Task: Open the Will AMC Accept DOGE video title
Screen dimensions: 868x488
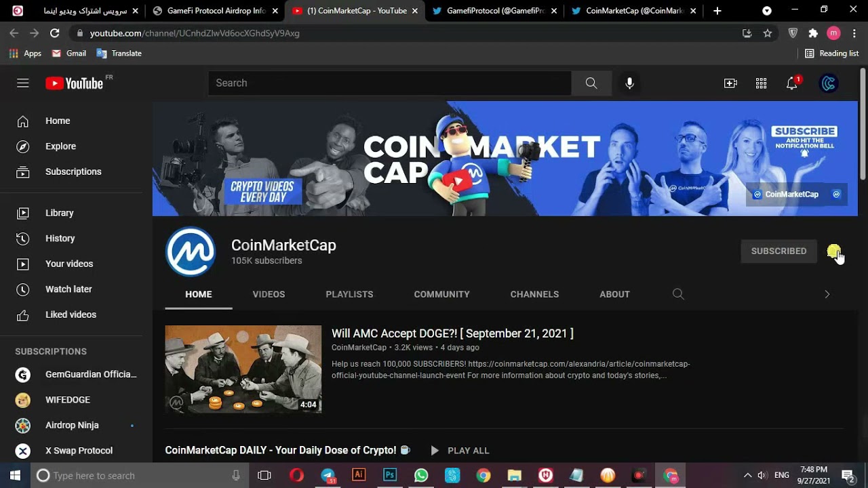Action: pyautogui.click(x=452, y=333)
